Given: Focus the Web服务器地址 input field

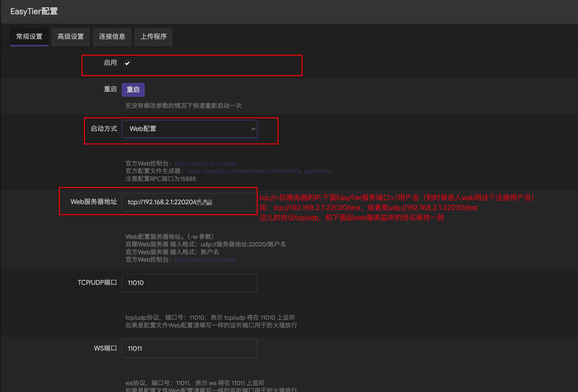Looking at the screenshot, I should [x=189, y=202].
